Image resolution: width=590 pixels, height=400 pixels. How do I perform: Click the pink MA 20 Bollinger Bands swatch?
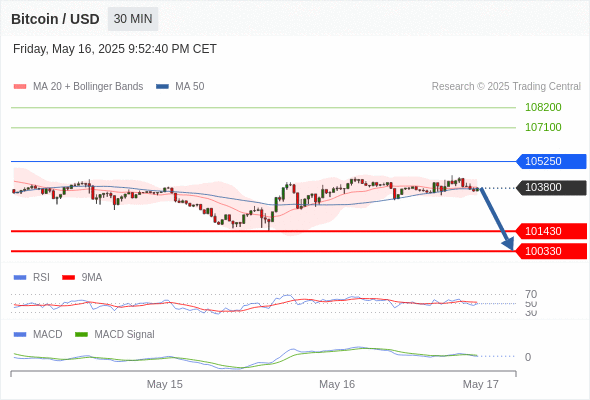click(20, 87)
